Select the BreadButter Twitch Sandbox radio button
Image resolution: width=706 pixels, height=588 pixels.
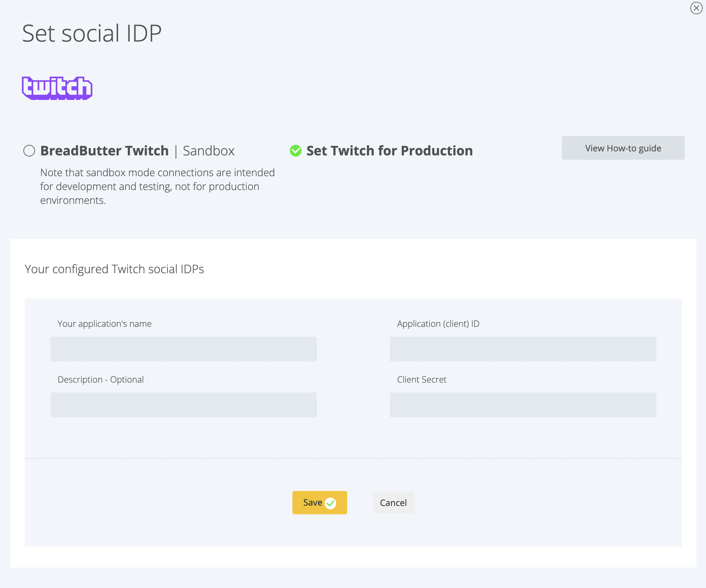[x=29, y=151]
